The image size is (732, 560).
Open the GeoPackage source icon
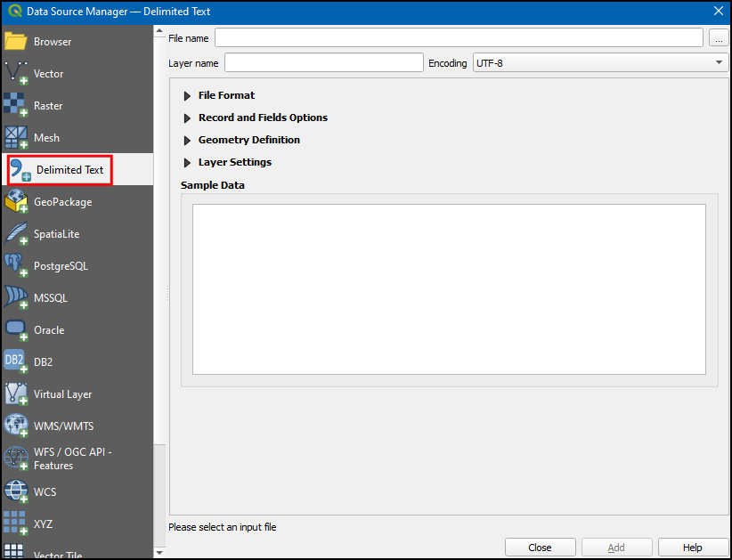click(x=16, y=202)
